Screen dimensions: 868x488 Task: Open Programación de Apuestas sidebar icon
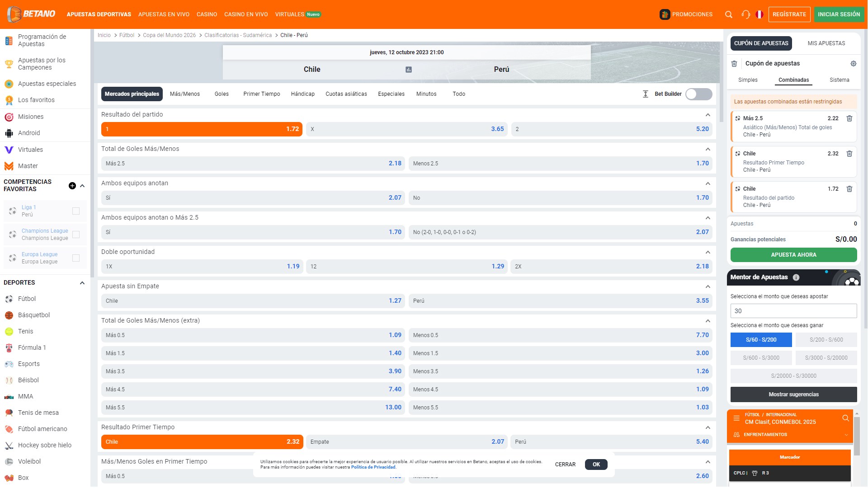tap(9, 41)
